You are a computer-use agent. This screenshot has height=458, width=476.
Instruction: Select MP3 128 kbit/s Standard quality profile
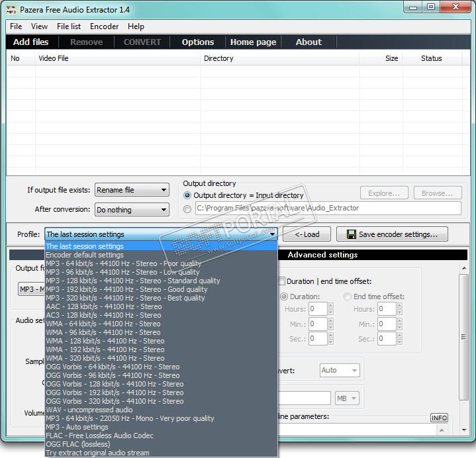(x=161, y=281)
